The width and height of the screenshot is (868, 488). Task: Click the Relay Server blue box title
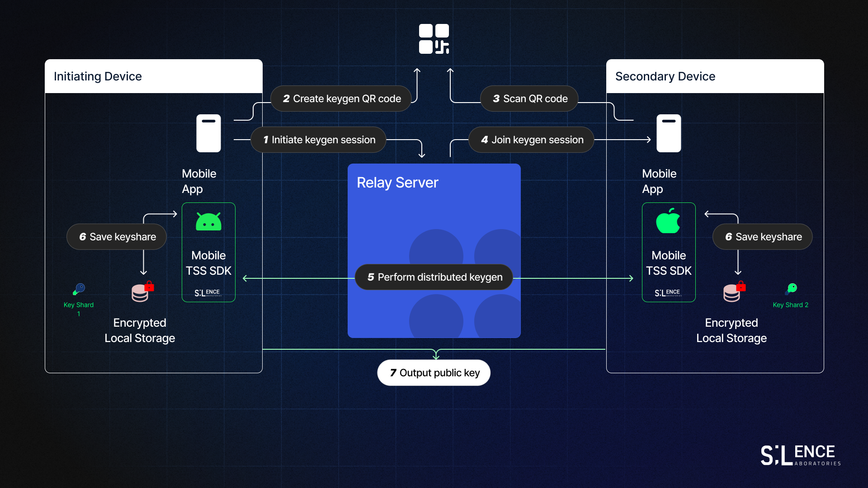click(x=397, y=183)
